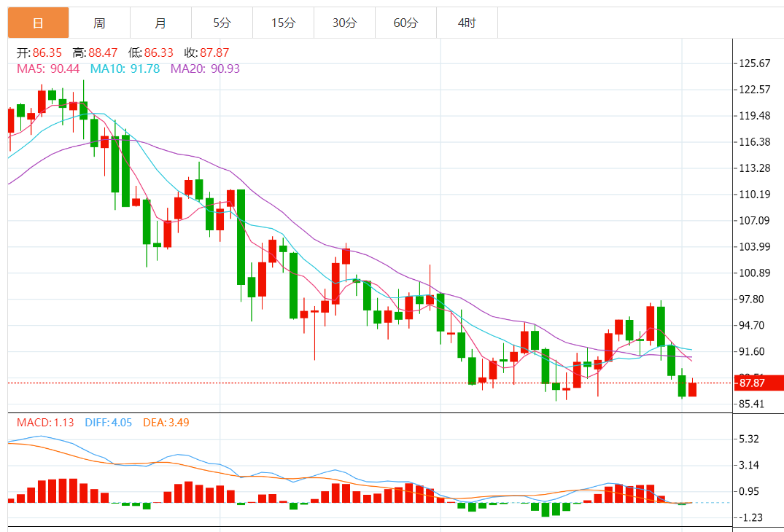Click the tallest green candle falling from 110
The width and height of the screenshot is (784, 532).
[241, 238]
